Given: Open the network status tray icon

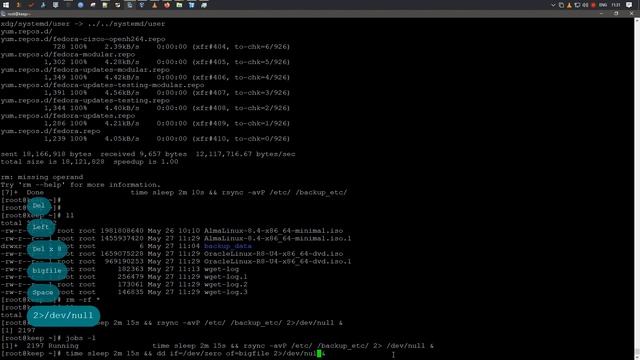Looking at the screenshot, I should [x=577, y=5].
